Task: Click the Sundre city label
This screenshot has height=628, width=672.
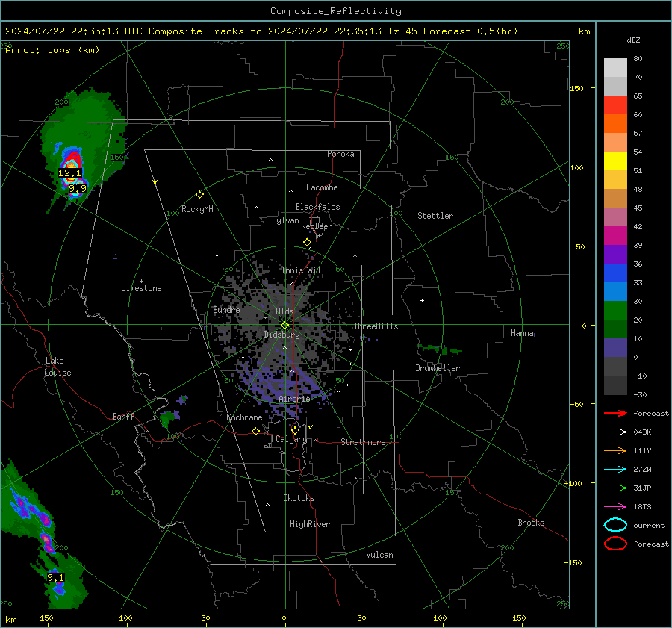Action: 226,310
